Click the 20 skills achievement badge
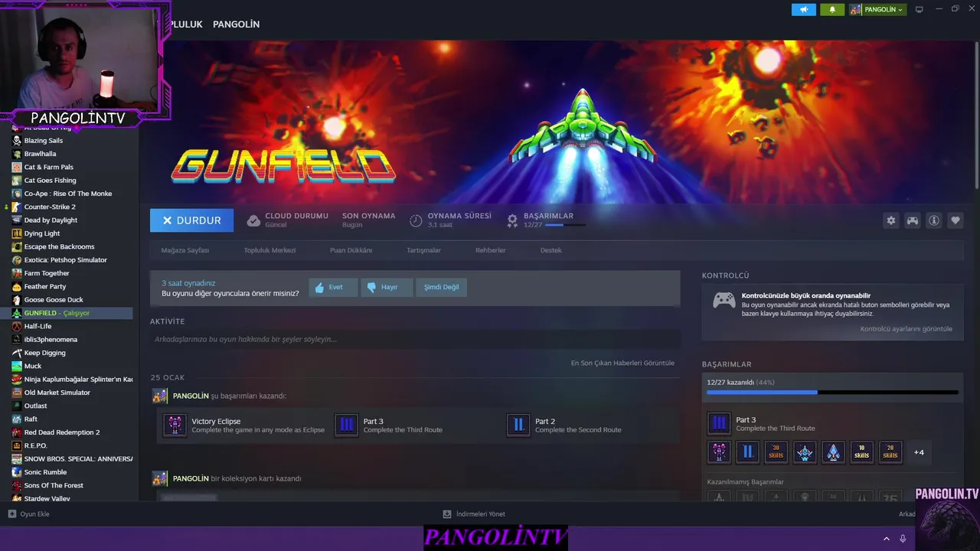The height and width of the screenshot is (551, 980). pyautogui.click(x=890, y=452)
